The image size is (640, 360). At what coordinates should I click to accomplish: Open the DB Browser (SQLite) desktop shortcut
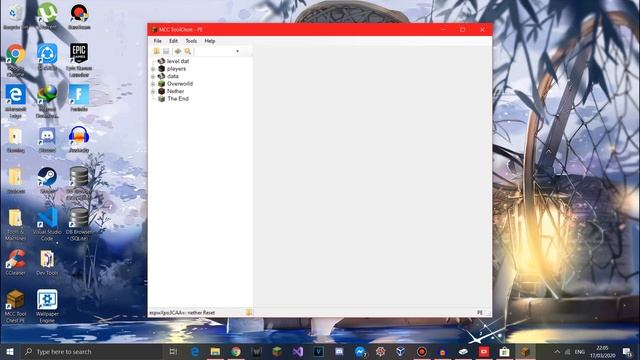coord(79,224)
